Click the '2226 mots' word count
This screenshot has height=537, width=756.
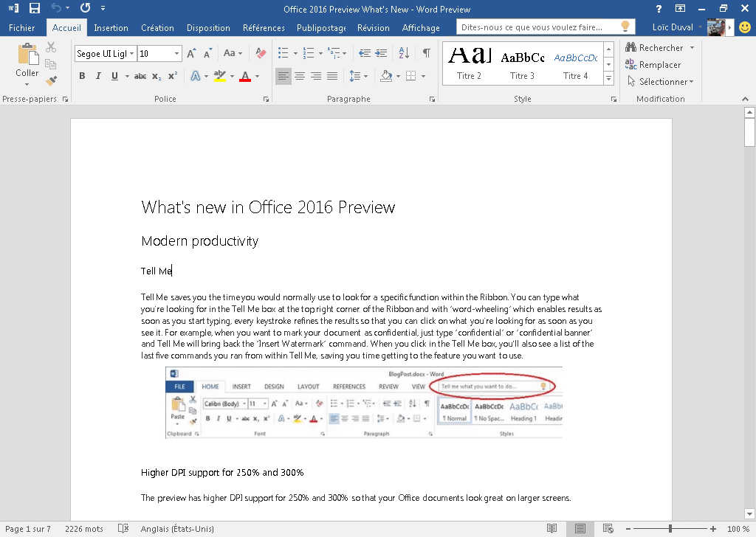[84, 529]
